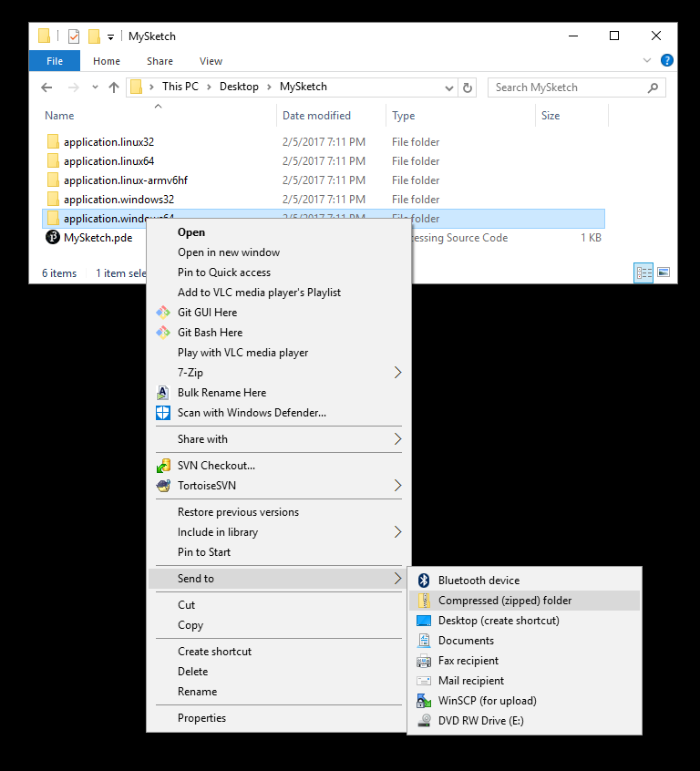Click This PC in the breadcrumb

pos(180,87)
